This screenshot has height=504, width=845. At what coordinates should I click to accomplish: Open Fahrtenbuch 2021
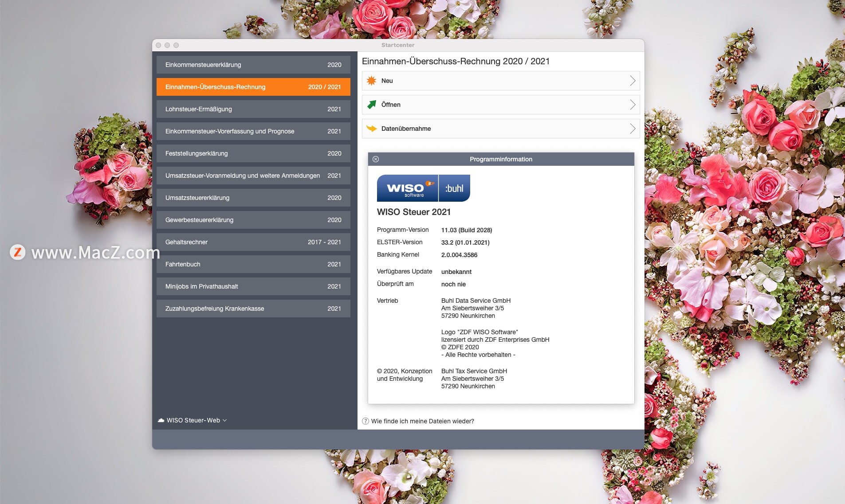pos(253,264)
